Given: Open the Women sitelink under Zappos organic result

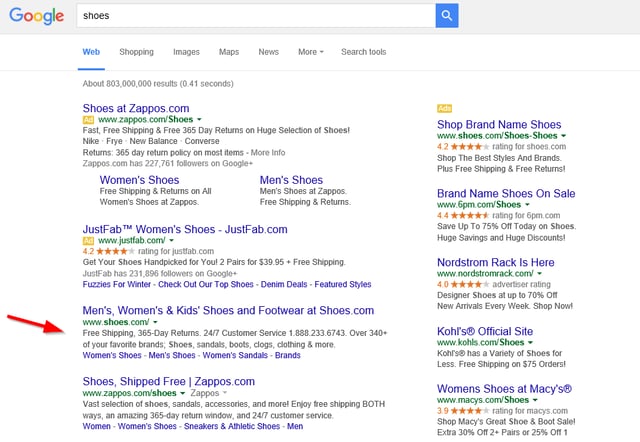Looking at the screenshot, I should coord(97,426).
